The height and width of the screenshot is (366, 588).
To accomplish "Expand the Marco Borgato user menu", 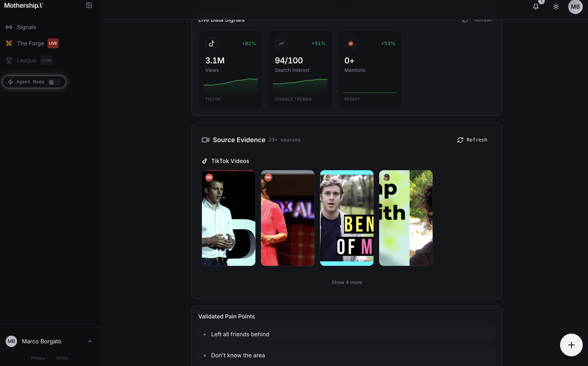I will [90, 341].
